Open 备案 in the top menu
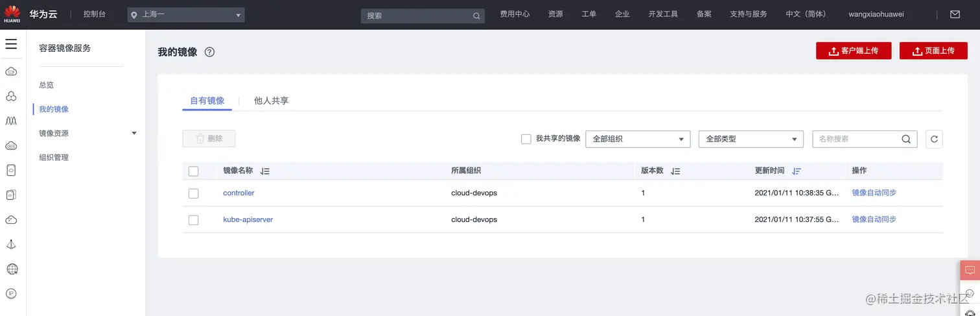Image resolution: width=980 pixels, height=316 pixels. click(x=704, y=14)
